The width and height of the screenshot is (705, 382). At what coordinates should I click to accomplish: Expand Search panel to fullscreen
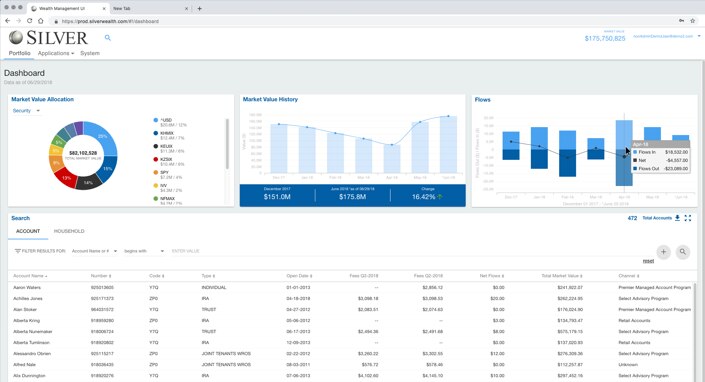click(x=687, y=218)
